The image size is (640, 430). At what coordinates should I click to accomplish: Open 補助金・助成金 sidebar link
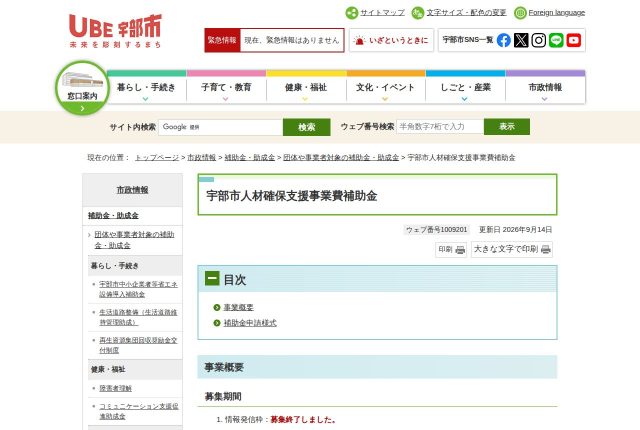click(x=113, y=215)
